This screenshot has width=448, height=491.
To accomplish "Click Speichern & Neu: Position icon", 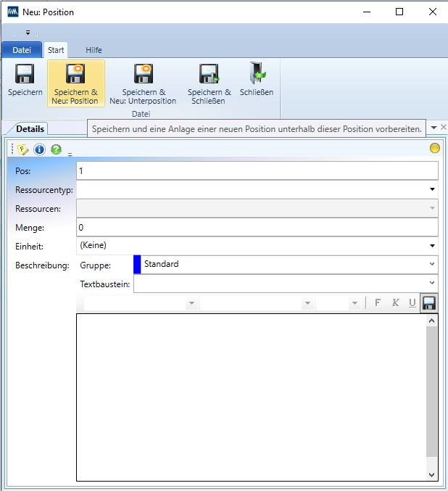I will (75, 75).
